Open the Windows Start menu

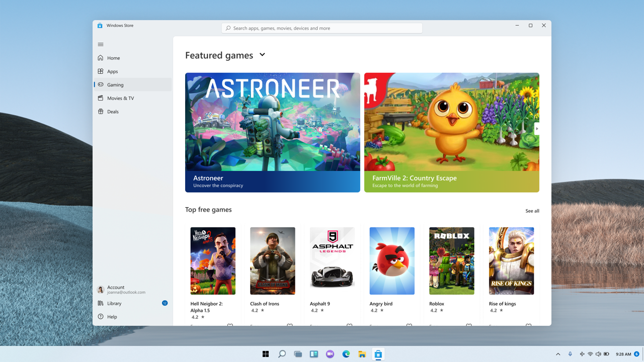point(266,354)
